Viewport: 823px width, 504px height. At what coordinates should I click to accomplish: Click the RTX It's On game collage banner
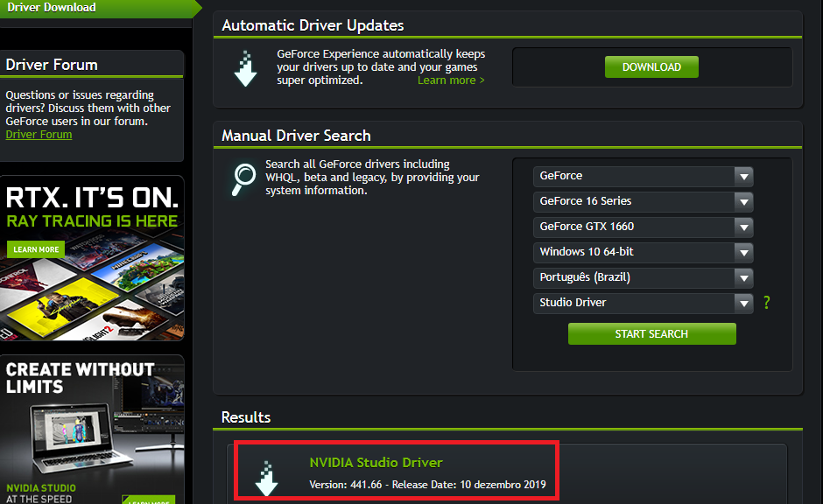click(x=92, y=259)
